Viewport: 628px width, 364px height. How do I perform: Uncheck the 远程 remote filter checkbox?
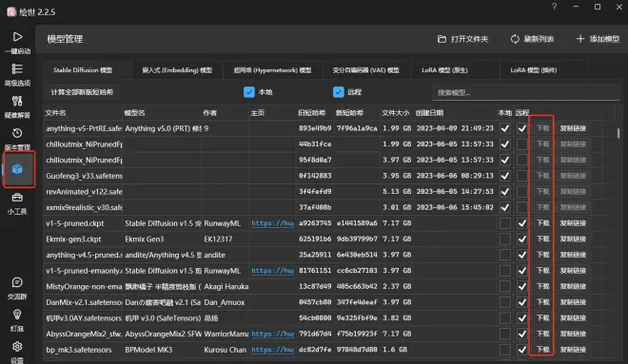click(339, 92)
